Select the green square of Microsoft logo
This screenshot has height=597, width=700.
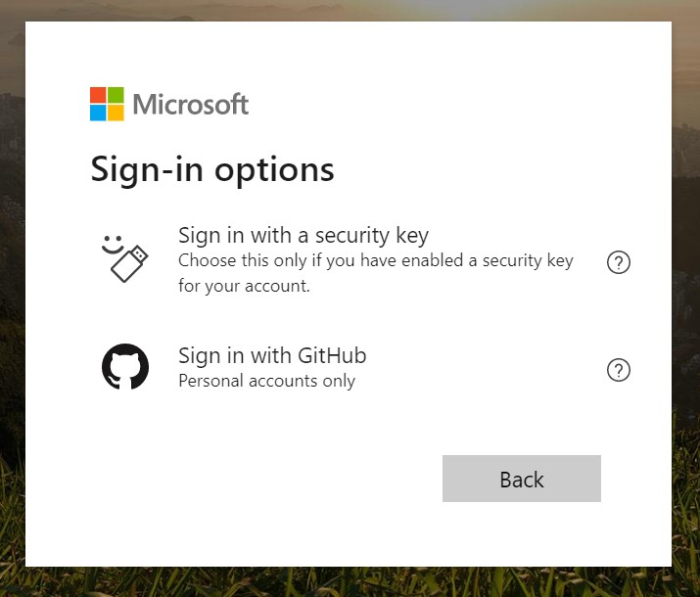coord(116,95)
